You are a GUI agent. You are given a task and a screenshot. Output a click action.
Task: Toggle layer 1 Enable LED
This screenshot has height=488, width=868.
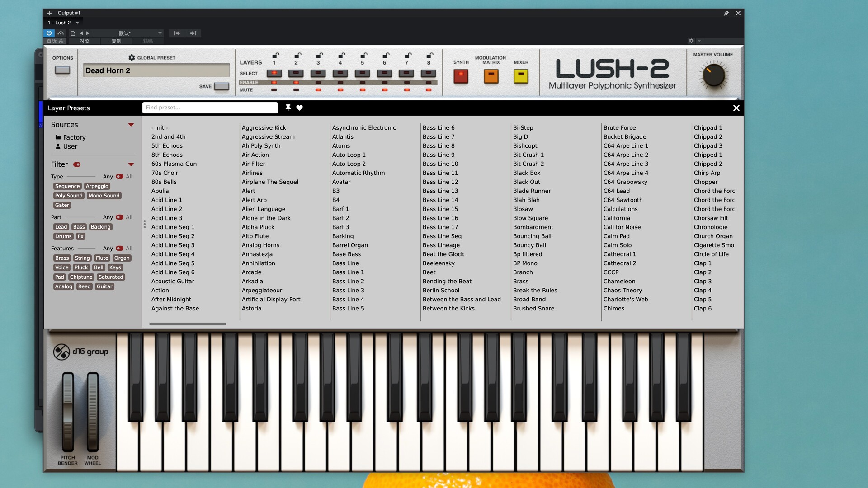(274, 82)
